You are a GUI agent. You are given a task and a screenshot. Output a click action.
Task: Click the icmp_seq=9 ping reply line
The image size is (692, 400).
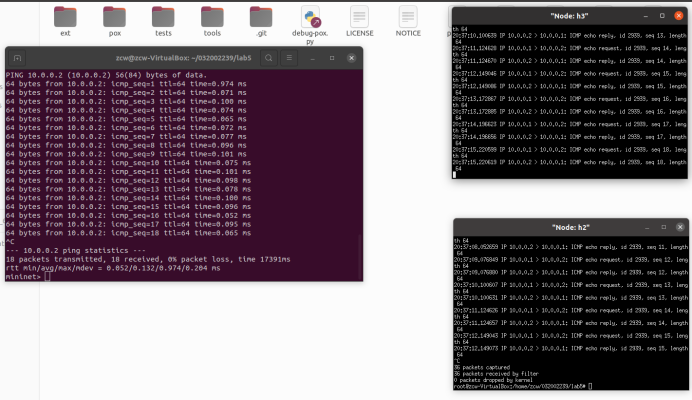tap(126, 154)
